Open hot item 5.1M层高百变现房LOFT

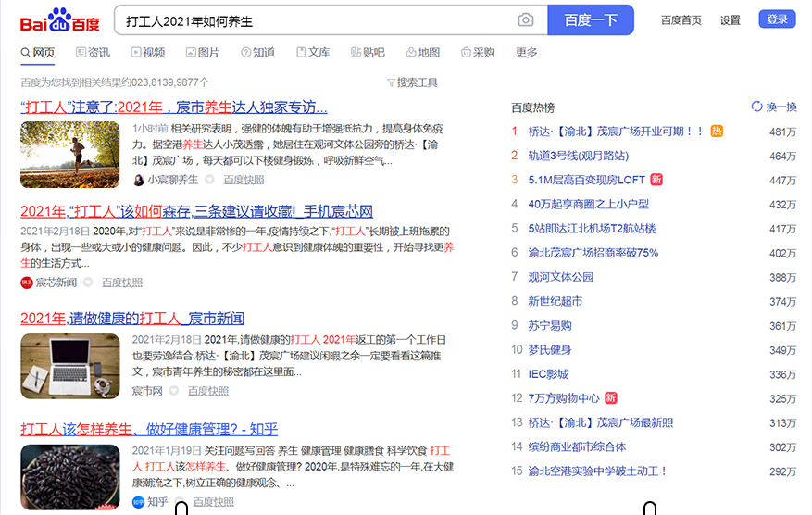[586, 180]
